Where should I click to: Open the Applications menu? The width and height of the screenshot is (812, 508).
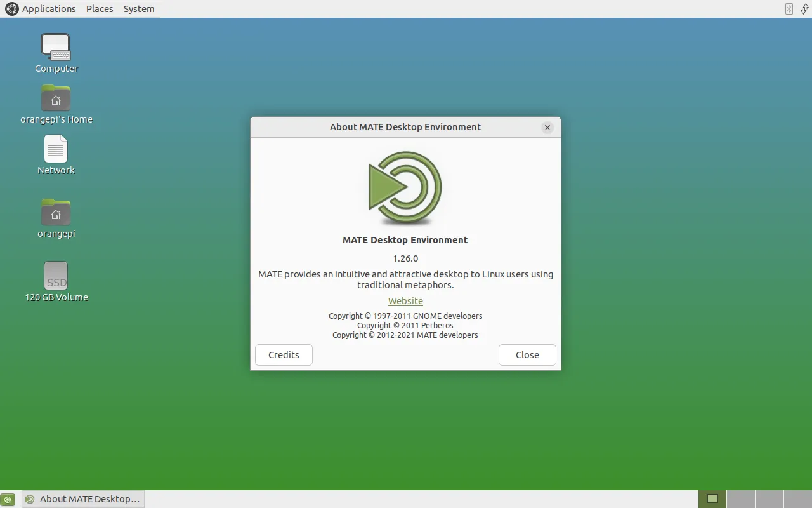click(x=41, y=9)
